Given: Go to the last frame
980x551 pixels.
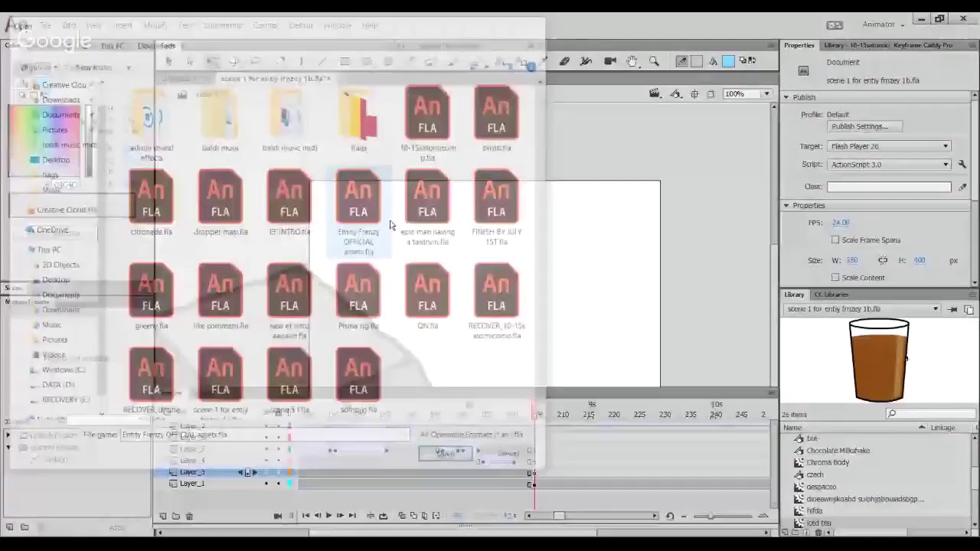Looking at the screenshot, I should (352, 516).
